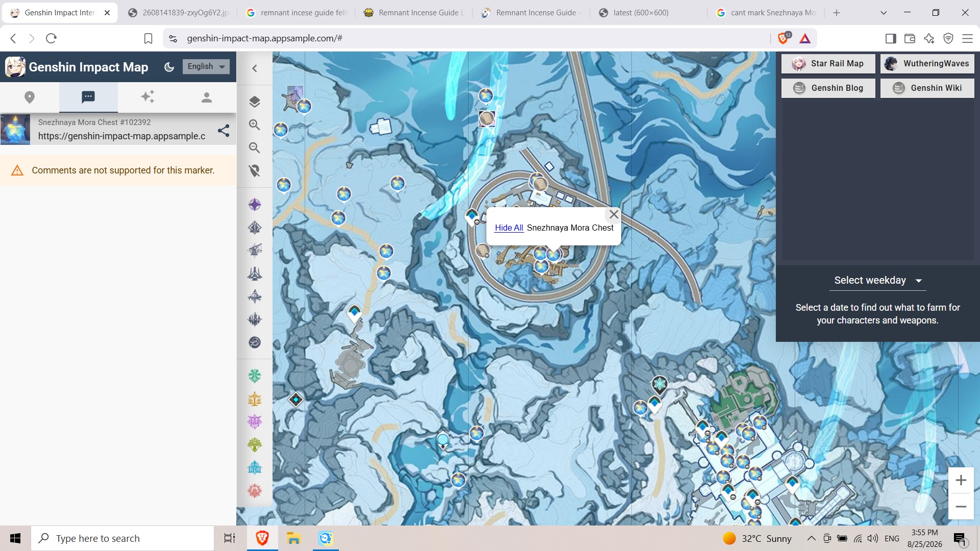
Task: Click the light blue Fontaine emblem
Action: (255, 468)
